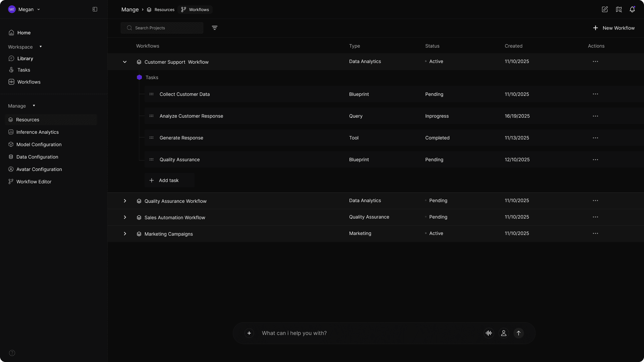Expand the Quality Assurance Workflow row
The height and width of the screenshot is (362, 644).
click(125, 201)
